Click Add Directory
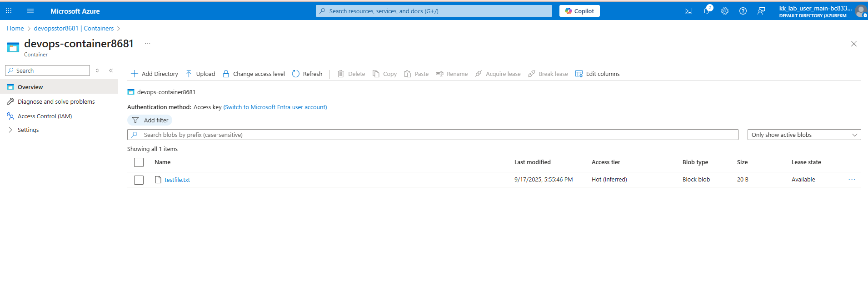Viewport: 868px width, 287px height. tap(155, 74)
